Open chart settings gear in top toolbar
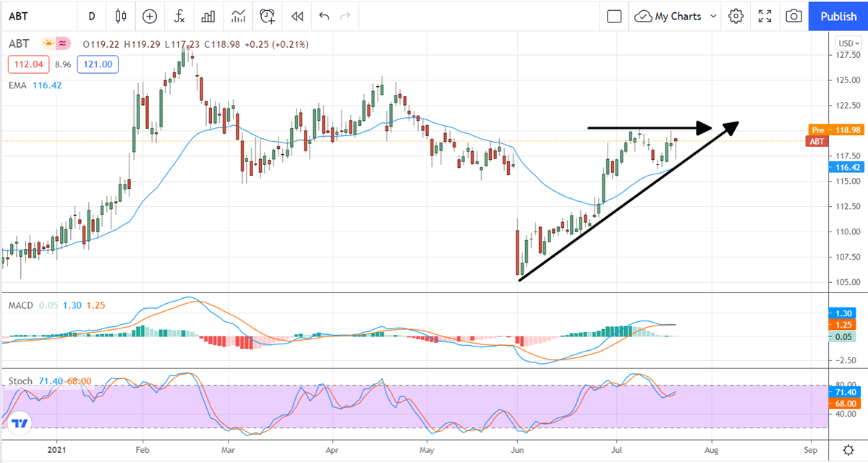This screenshot has width=868, height=463. [736, 16]
